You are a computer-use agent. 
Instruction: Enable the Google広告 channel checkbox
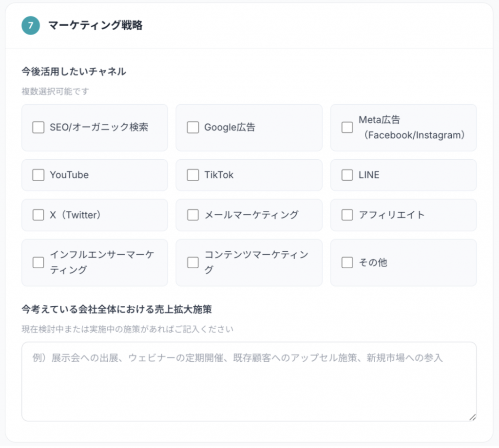193,128
